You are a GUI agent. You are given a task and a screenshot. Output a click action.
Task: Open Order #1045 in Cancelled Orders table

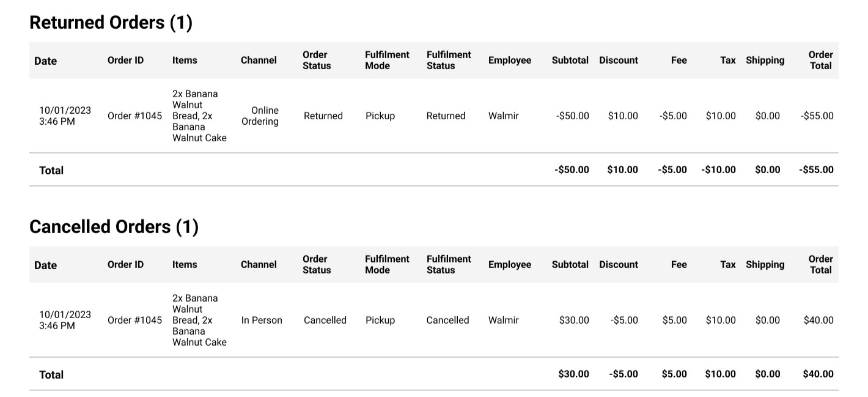[134, 321]
